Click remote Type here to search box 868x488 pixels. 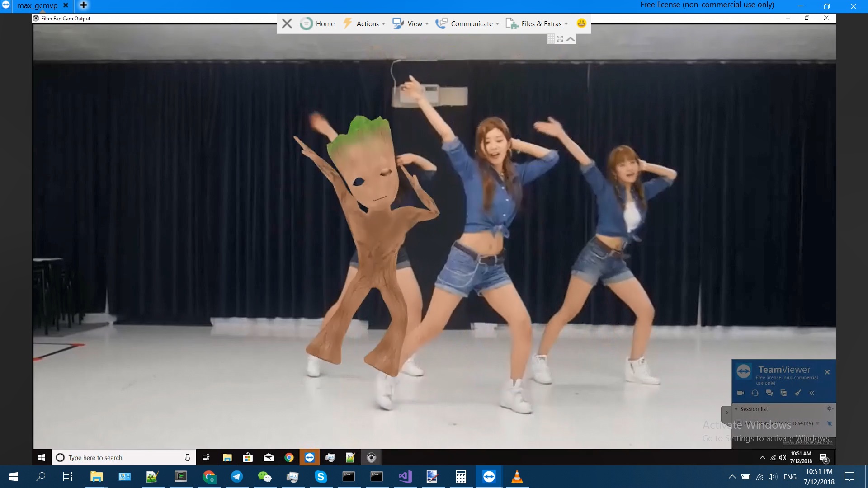click(x=124, y=458)
